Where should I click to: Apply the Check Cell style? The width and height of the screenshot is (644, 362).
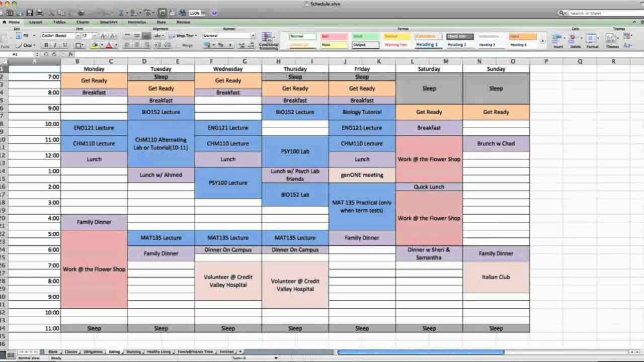pos(459,36)
